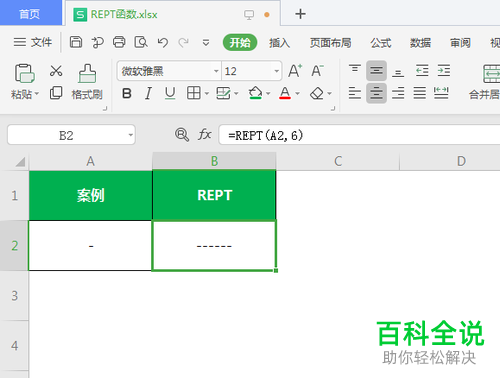Align text to top of cell
This screenshot has width=500, height=378.
point(355,70)
